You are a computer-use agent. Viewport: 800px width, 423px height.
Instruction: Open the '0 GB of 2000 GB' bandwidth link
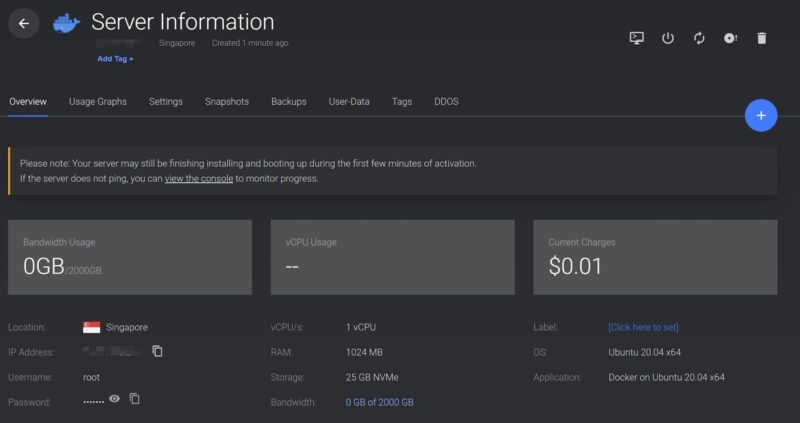coord(379,402)
